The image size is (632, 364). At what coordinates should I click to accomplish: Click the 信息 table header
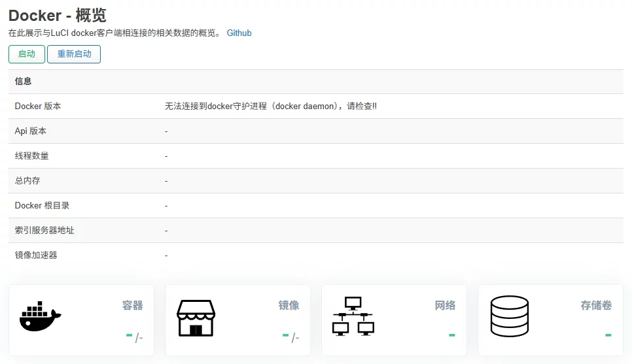click(x=24, y=82)
